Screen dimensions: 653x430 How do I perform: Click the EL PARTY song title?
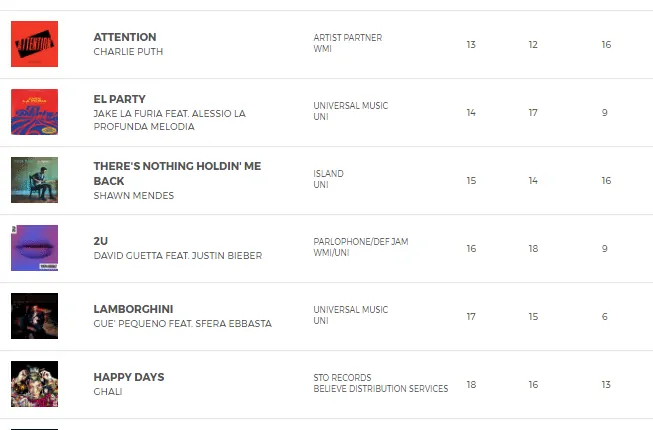coord(119,99)
